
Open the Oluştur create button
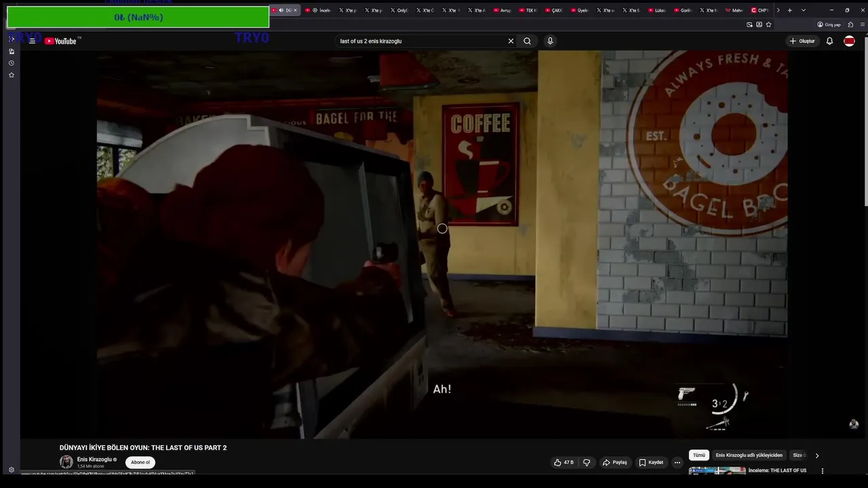tap(802, 41)
